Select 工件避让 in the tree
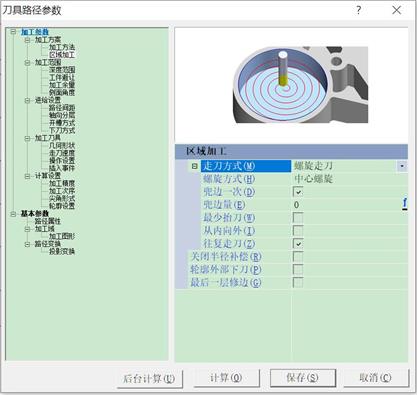 tap(62, 78)
